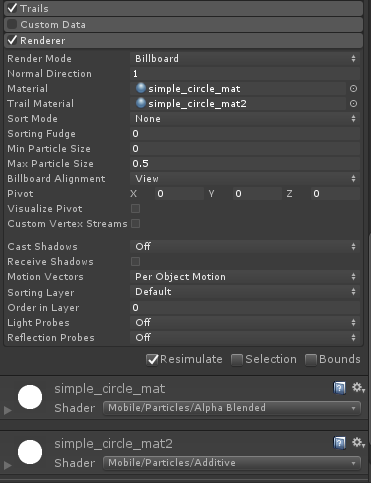The width and height of the screenshot is (371, 483).
Task: Open Shader dropdown showing Mobile/Particles/Additive
Action: tap(232, 463)
